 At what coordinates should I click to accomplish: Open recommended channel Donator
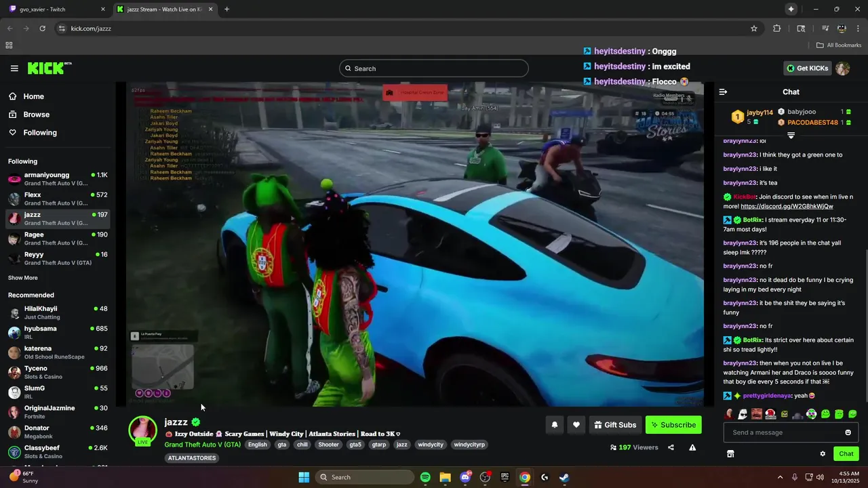click(x=58, y=432)
